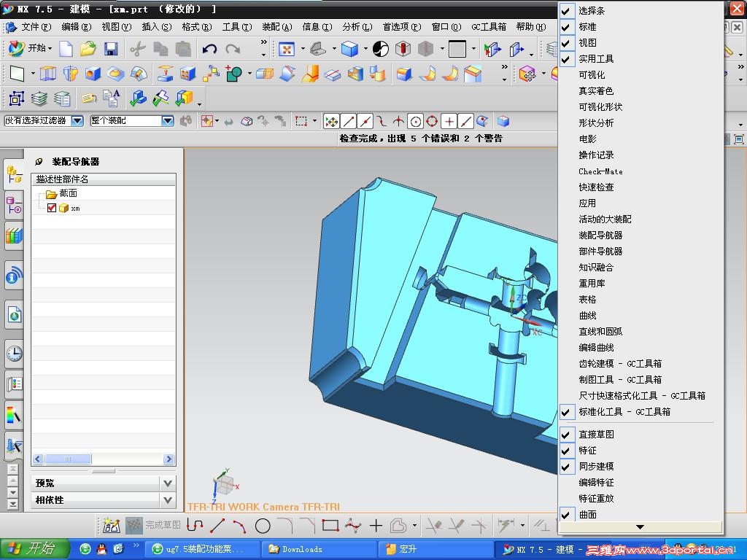Click the Cut scissors icon
The width and height of the screenshot is (747, 560).
point(138,49)
